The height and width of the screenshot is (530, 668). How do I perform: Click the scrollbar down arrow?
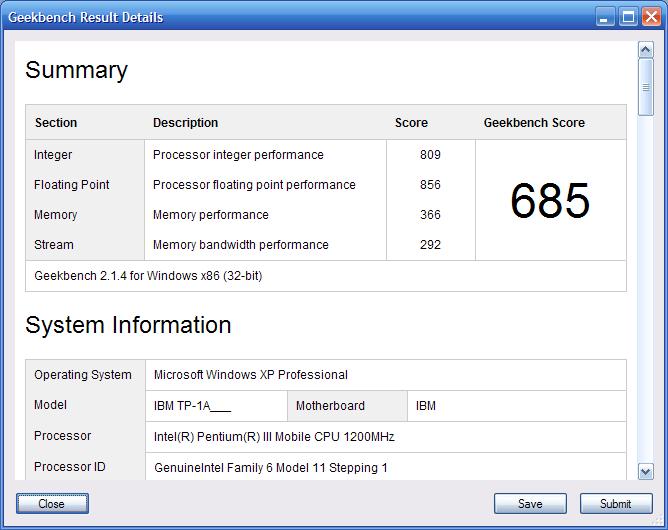click(647, 471)
